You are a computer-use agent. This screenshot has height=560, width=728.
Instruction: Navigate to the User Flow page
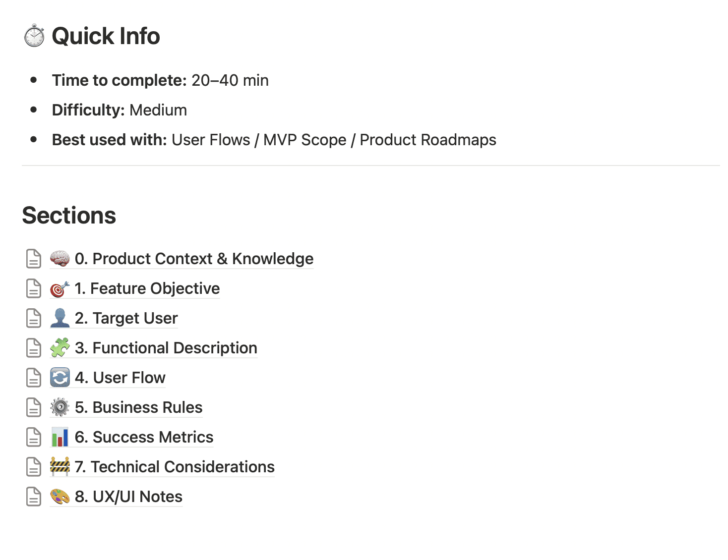coord(120,378)
